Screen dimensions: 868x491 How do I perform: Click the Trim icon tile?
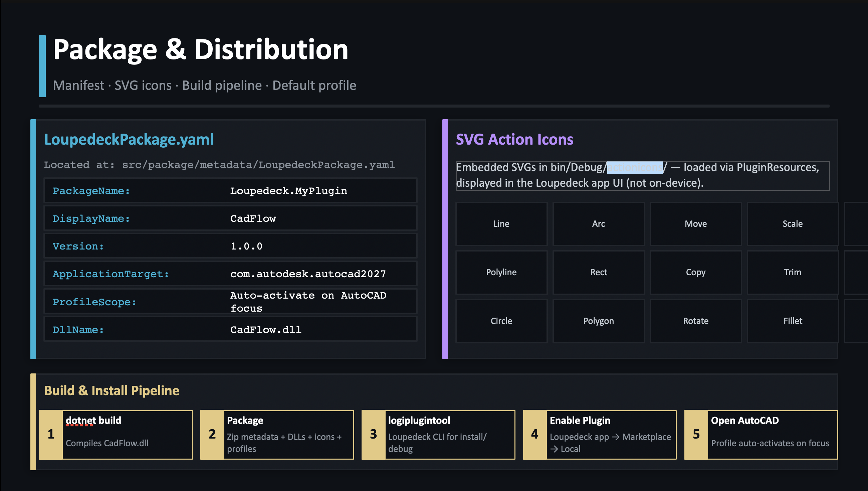click(x=792, y=273)
